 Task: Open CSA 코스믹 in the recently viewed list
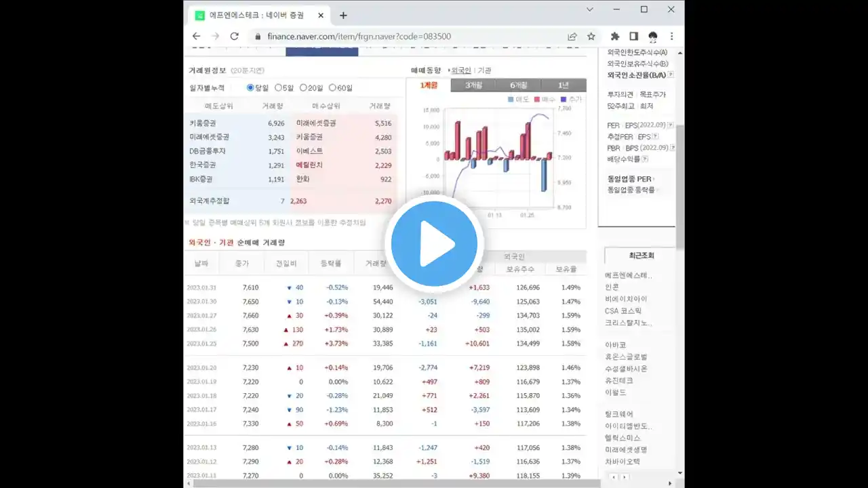coord(623,311)
